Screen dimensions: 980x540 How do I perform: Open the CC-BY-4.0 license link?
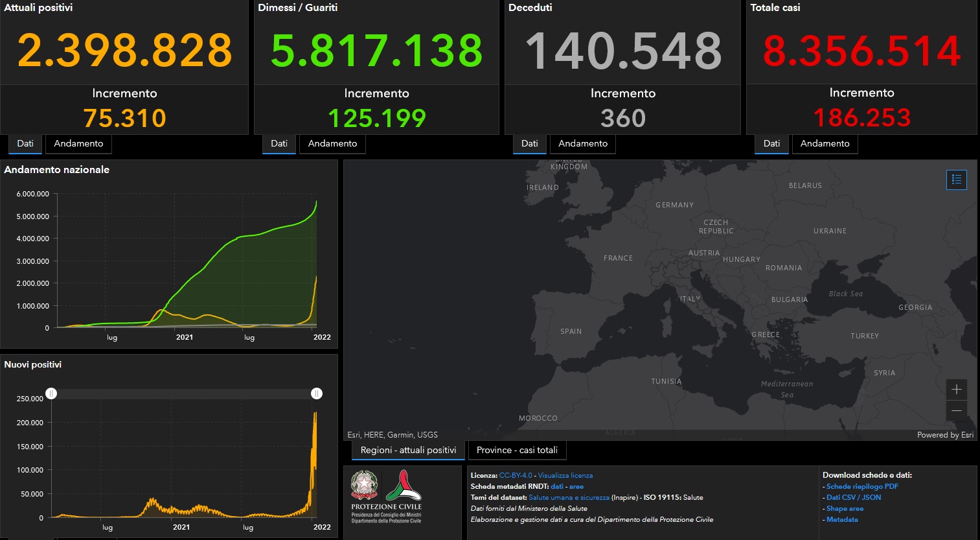tap(516, 475)
